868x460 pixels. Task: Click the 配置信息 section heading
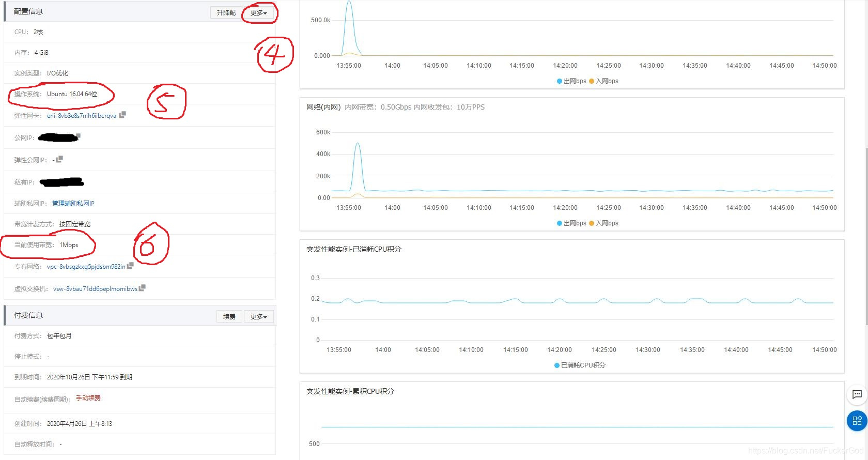coord(28,11)
